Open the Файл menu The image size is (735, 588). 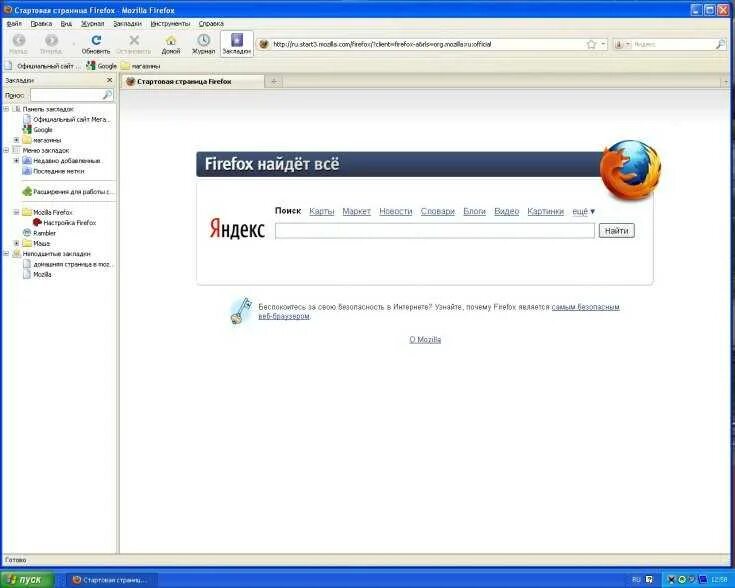pyautogui.click(x=14, y=23)
